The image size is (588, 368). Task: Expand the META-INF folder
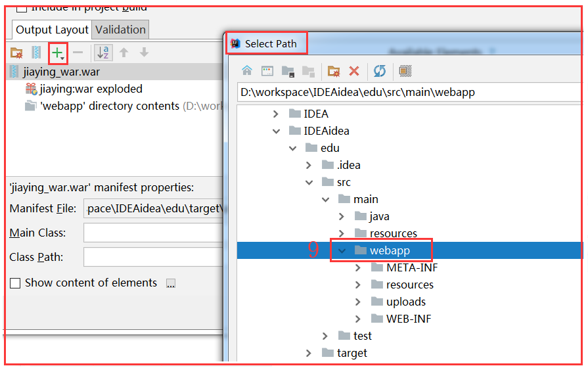tap(358, 268)
